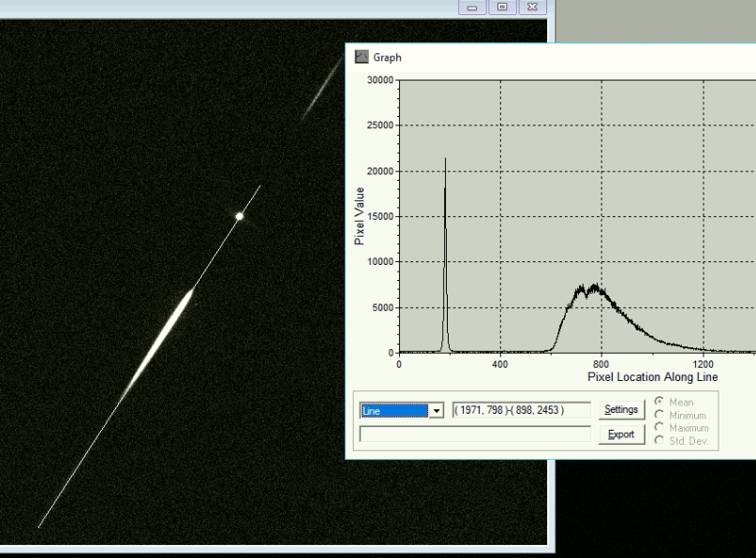
Task: Click the empty text field beside Export
Action: point(475,434)
